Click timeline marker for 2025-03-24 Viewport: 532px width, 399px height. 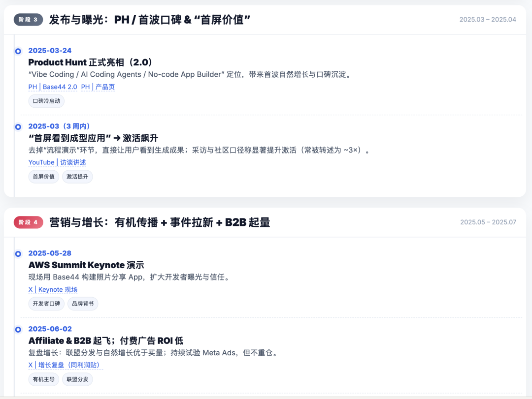18,51
